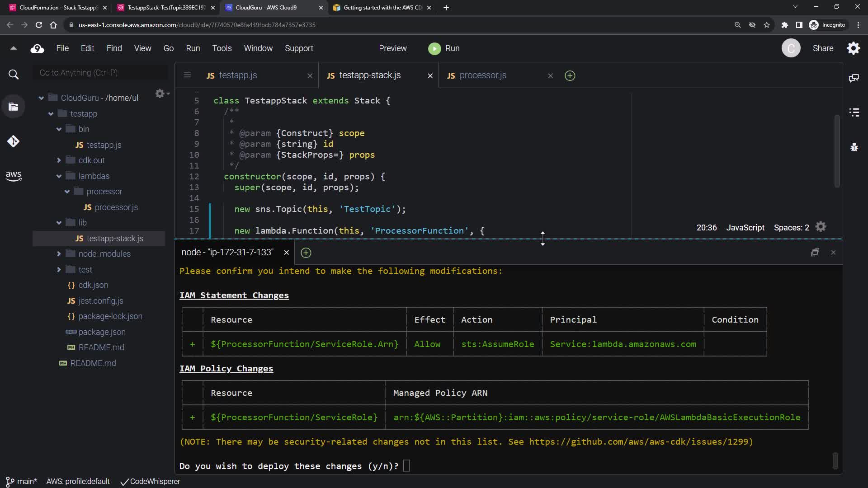Open the search magnifier in left sidebar
Image resolution: width=868 pixels, height=488 pixels.
point(14,75)
